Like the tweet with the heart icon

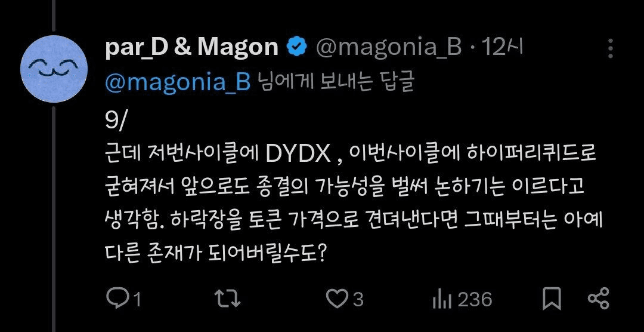337,299
